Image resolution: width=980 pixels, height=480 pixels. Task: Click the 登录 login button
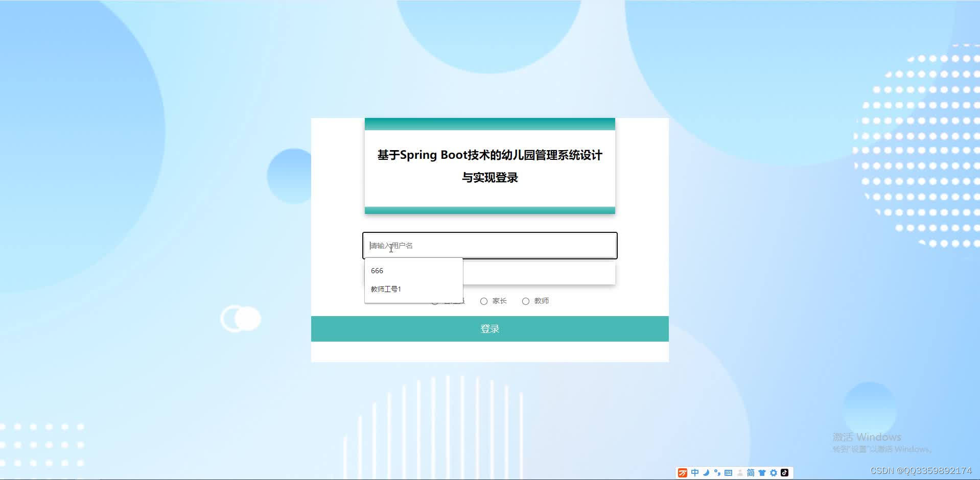click(490, 329)
